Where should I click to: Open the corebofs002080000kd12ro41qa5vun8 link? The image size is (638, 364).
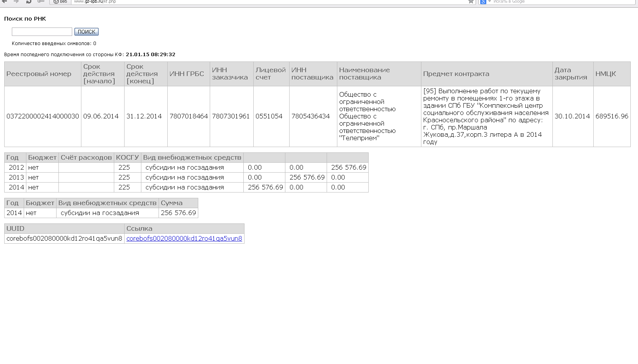pyautogui.click(x=184, y=238)
